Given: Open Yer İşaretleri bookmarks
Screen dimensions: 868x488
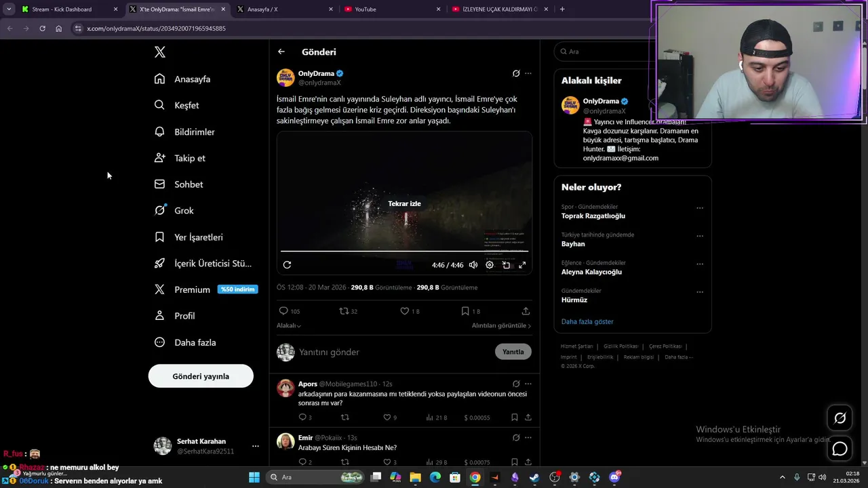Looking at the screenshot, I should pos(189,237).
